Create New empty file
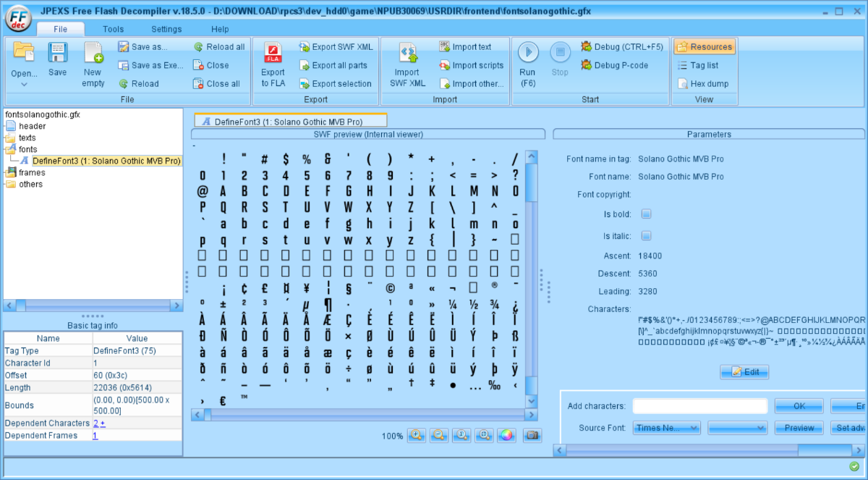 tap(93, 54)
